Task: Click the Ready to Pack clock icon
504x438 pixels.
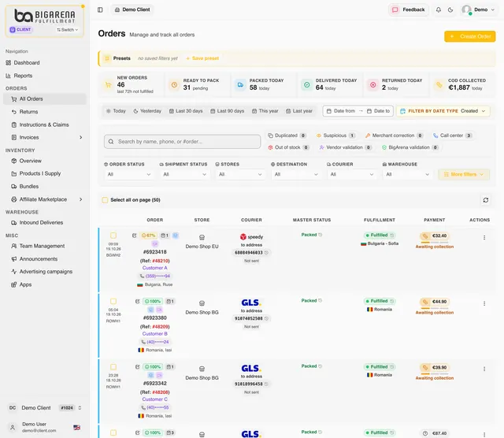Action: click(x=174, y=85)
